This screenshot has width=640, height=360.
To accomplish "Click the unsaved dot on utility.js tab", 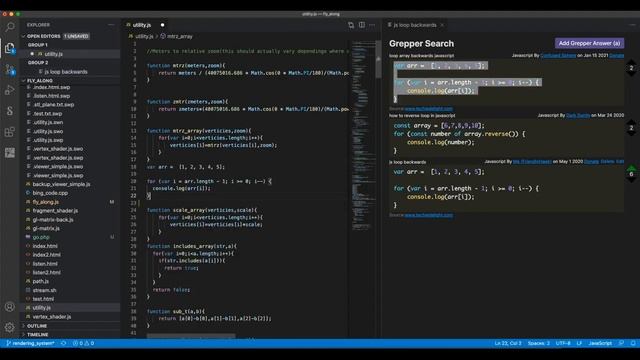I will point(162,25).
